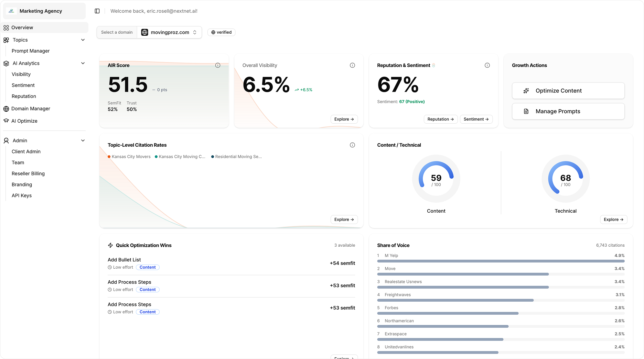
Task: Click the Sentiment arrow button
Action: click(476, 119)
